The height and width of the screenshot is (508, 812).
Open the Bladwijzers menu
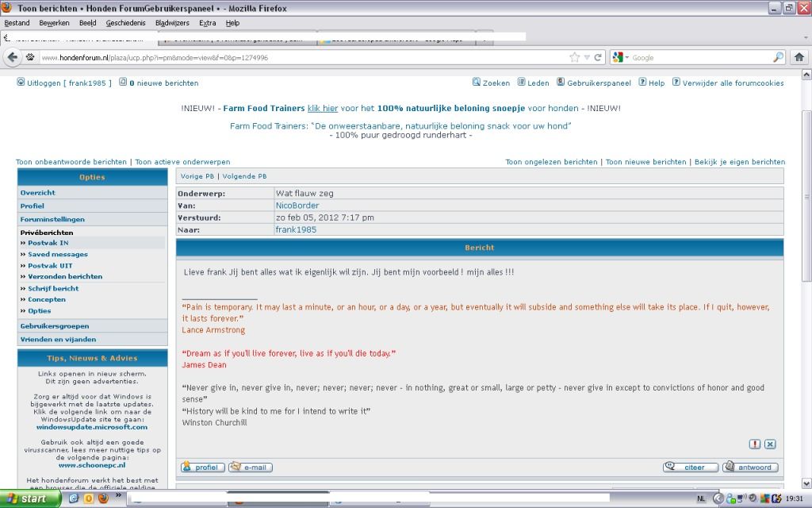click(172, 23)
